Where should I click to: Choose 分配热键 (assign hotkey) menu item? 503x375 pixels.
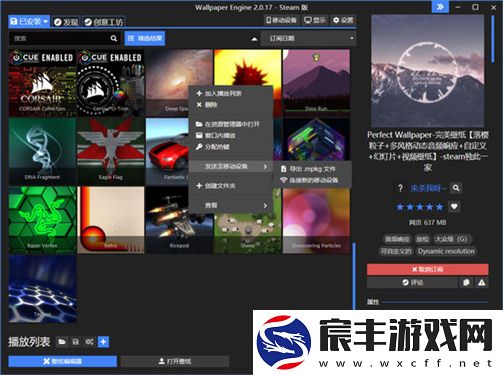(x=231, y=147)
